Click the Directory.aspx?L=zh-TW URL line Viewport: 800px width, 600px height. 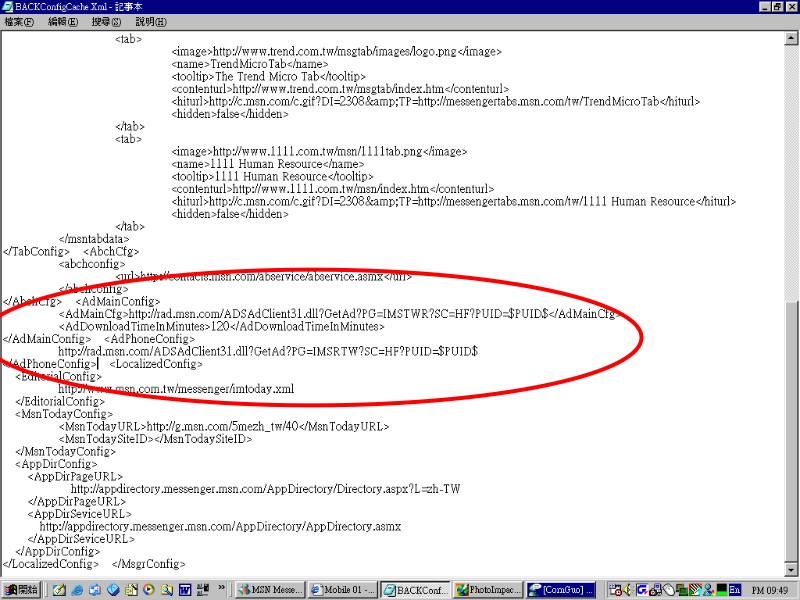coord(266,489)
